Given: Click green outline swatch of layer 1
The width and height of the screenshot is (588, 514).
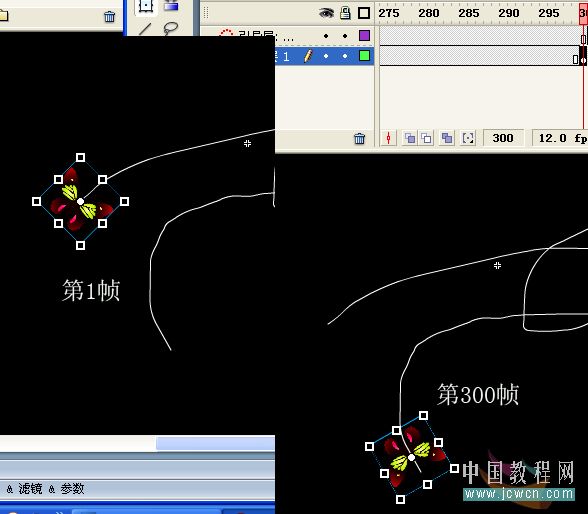Looking at the screenshot, I should coord(364,56).
